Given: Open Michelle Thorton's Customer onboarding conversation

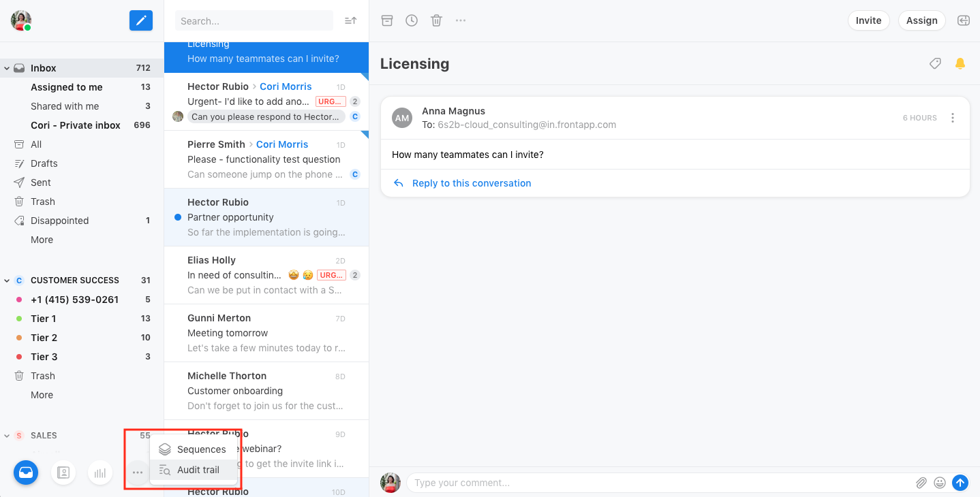Looking at the screenshot, I should [x=266, y=391].
